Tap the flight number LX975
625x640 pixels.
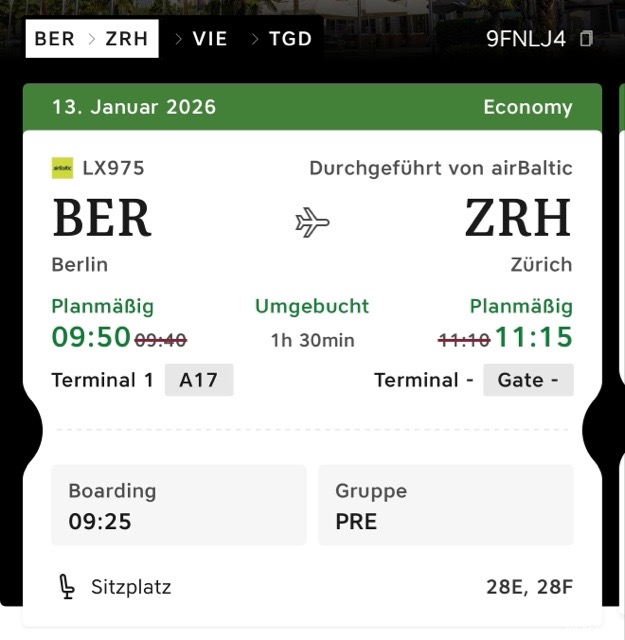pyautogui.click(x=113, y=168)
